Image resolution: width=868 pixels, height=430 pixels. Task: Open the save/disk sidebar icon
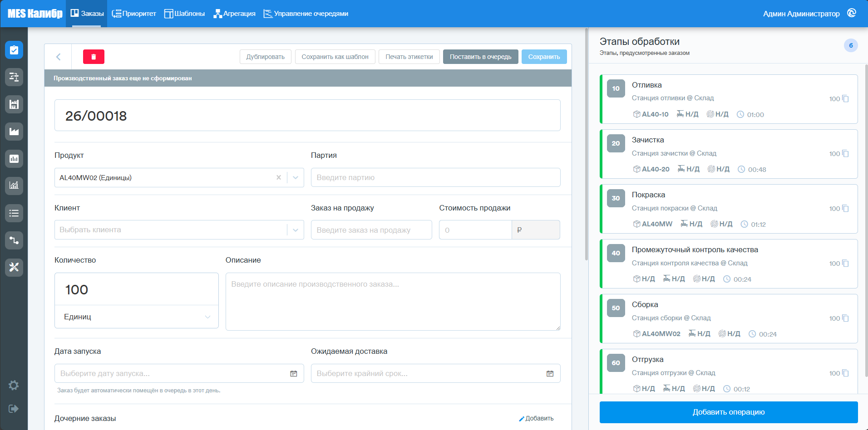[x=14, y=104]
